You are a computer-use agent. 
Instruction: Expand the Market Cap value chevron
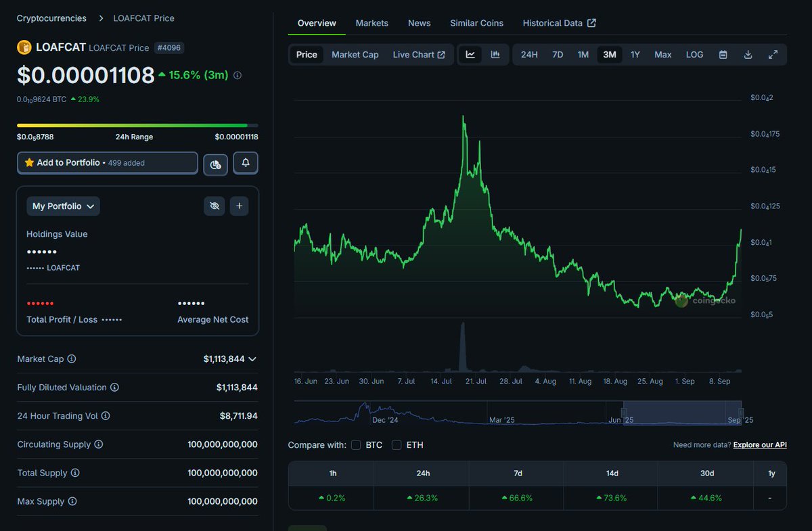click(x=252, y=359)
